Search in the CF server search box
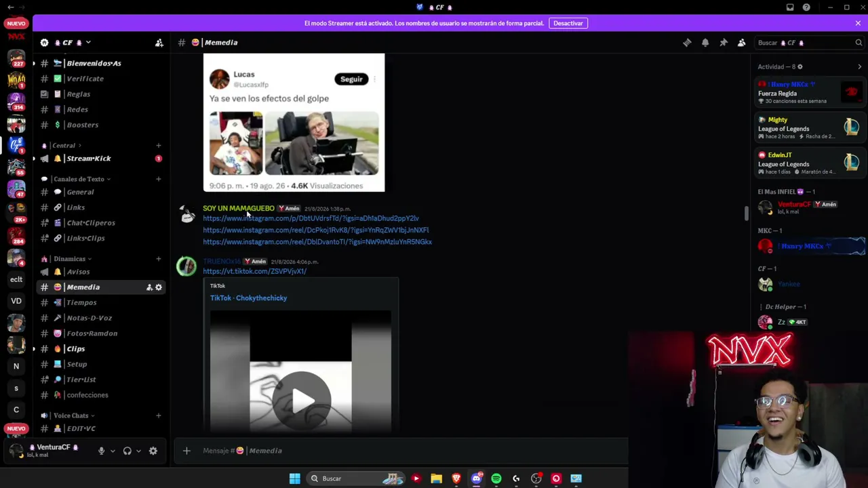The height and width of the screenshot is (488, 868). pyautogui.click(x=810, y=43)
